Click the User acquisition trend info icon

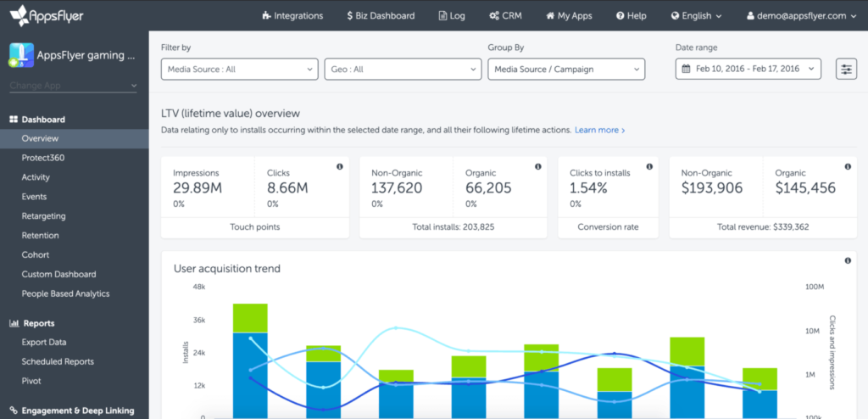848,261
